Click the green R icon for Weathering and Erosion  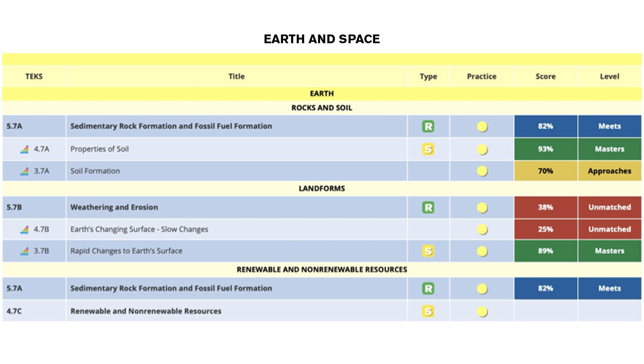[428, 207]
